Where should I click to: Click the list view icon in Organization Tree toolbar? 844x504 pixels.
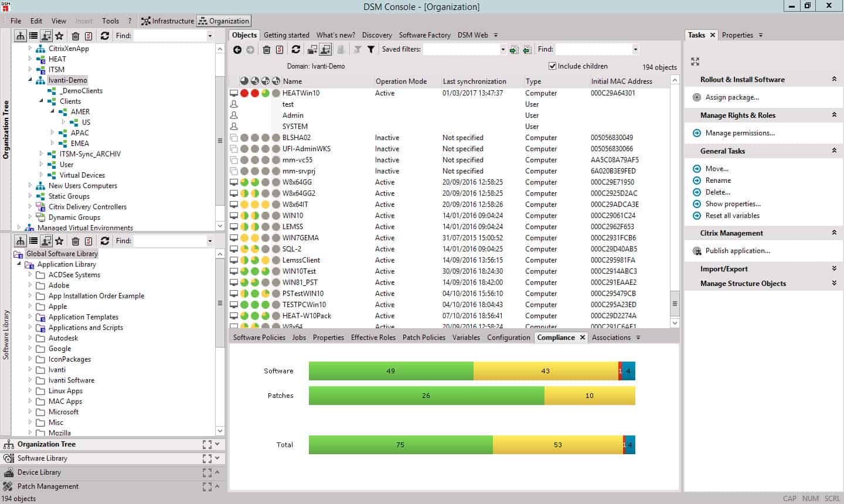(33, 36)
